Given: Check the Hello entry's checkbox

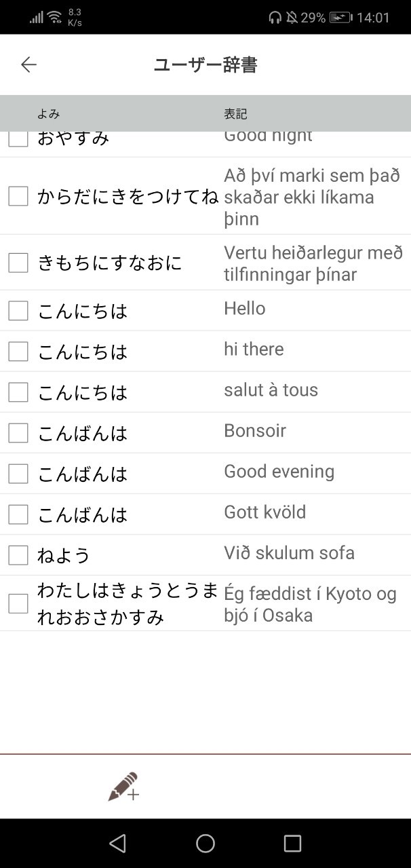Looking at the screenshot, I should 18,311.
